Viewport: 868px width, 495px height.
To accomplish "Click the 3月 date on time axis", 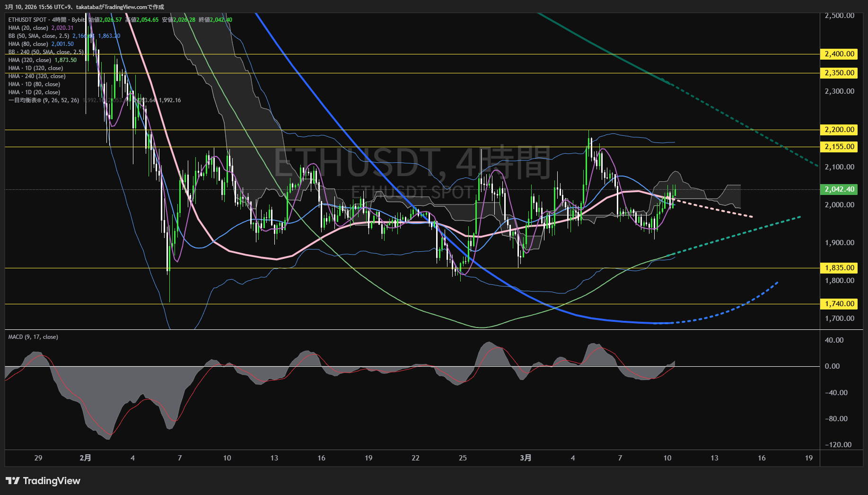I will click(x=526, y=458).
